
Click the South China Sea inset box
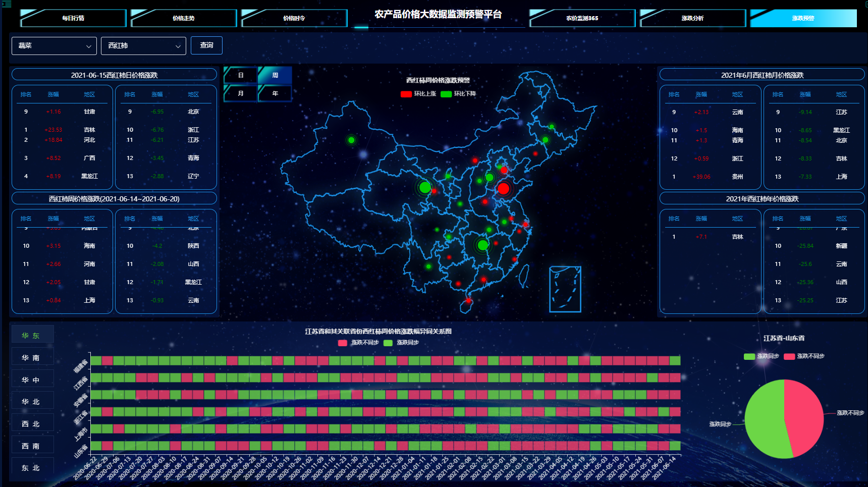[565, 289]
